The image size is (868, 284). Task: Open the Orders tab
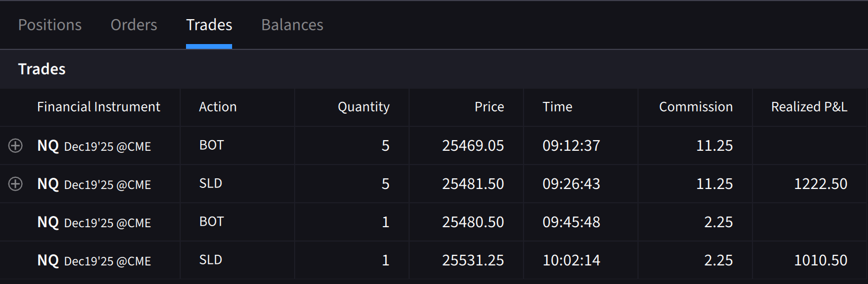pyautogui.click(x=134, y=25)
